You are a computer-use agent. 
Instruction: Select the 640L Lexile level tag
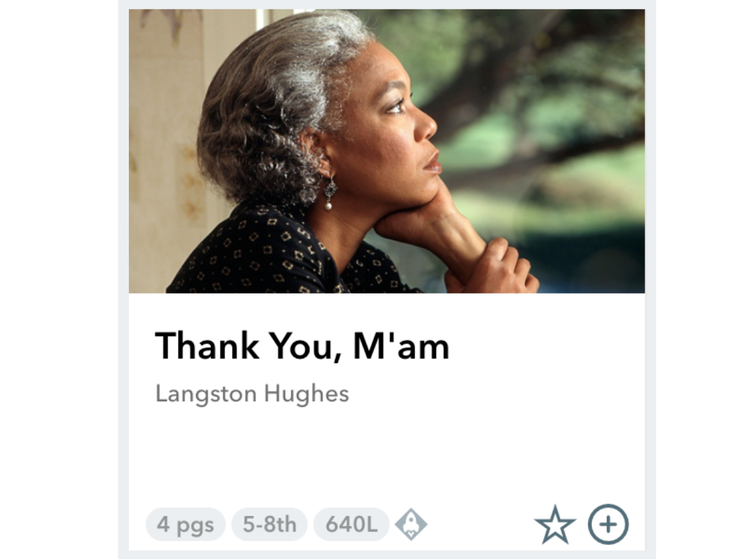pos(351,525)
